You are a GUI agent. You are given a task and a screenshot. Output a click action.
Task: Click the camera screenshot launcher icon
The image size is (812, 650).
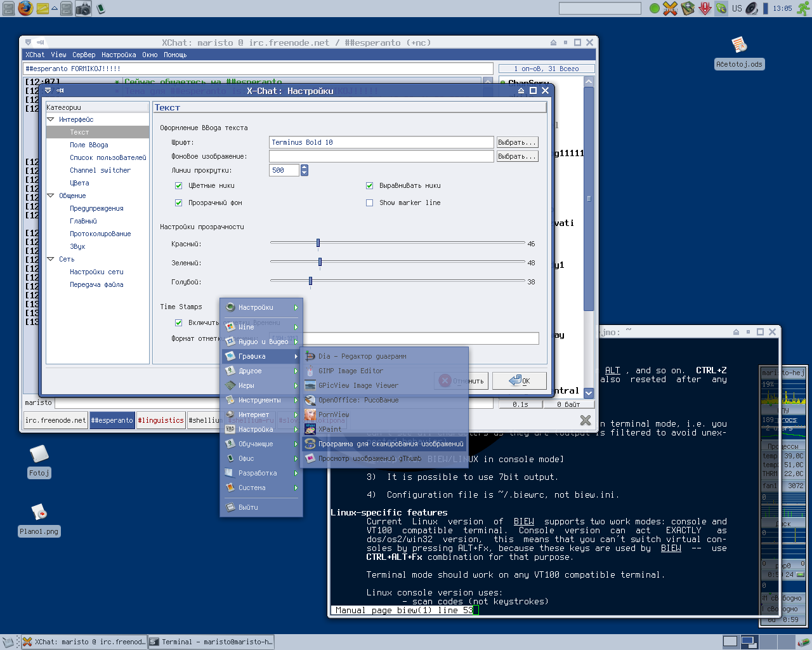[x=84, y=8]
